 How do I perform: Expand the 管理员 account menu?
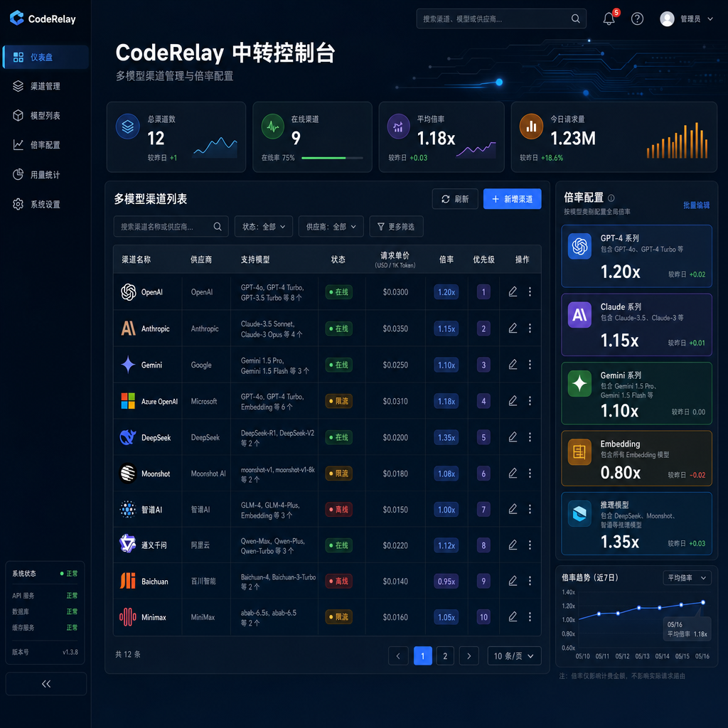click(687, 18)
